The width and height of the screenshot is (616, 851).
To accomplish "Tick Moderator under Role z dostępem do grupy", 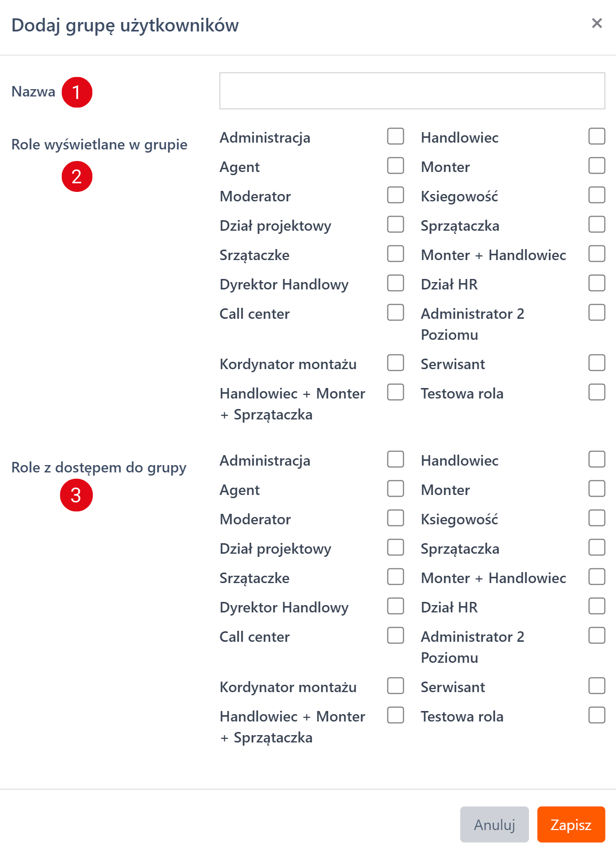I will coord(395,518).
